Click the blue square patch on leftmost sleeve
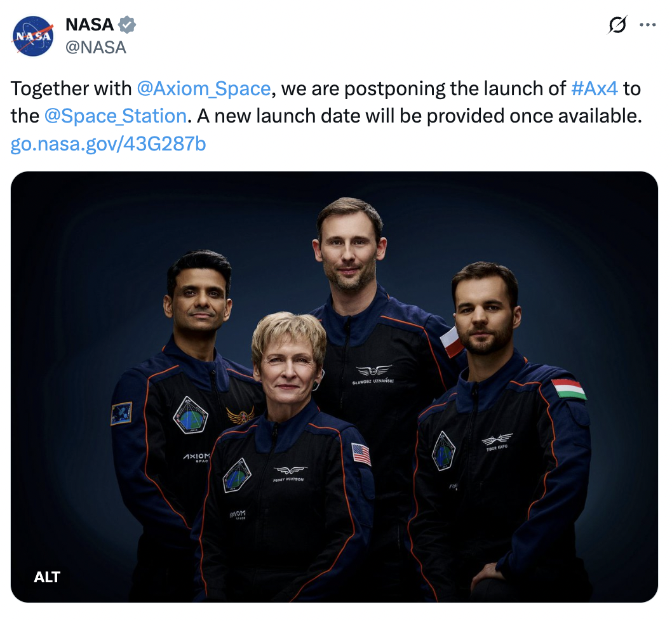The image size is (672, 621). pyautogui.click(x=121, y=413)
